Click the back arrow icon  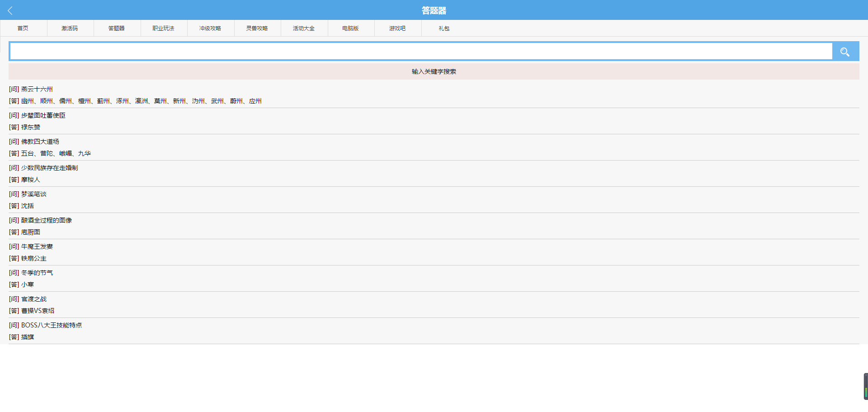pyautogui.click(x=10, y=10)
